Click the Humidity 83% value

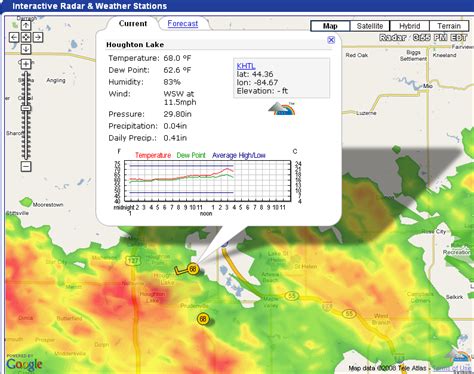[x=172, y=82]
